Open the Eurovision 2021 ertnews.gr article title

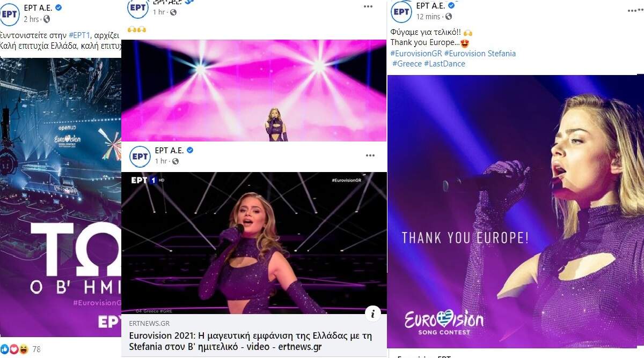(251, 341)
